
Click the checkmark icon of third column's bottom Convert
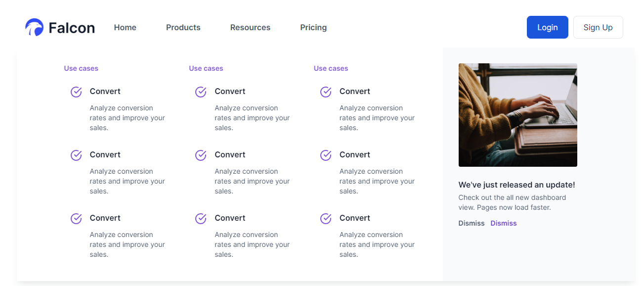coord(326,219)
